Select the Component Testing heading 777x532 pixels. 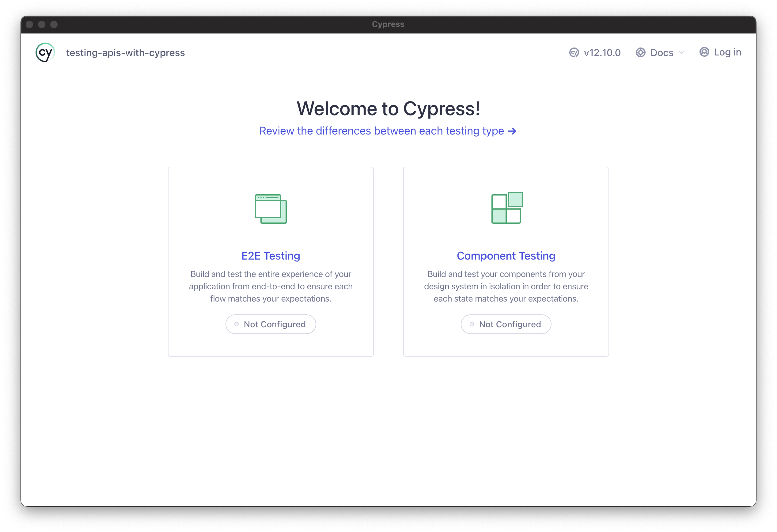coord(506,256)
